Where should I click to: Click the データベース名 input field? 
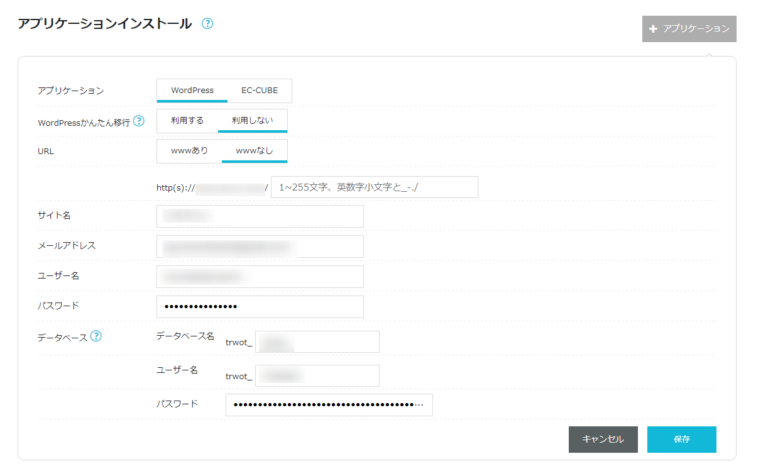317,343
